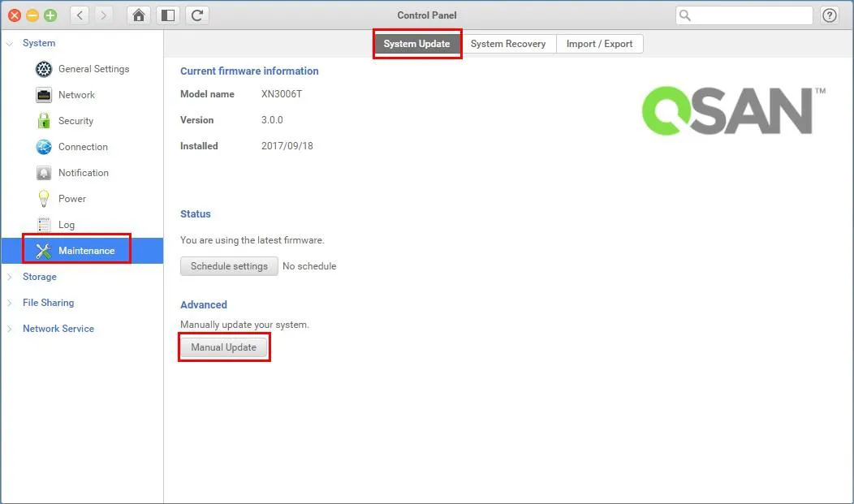854x504 pixels.
Task: Open Notification settings label
Action: coord(84,173)
